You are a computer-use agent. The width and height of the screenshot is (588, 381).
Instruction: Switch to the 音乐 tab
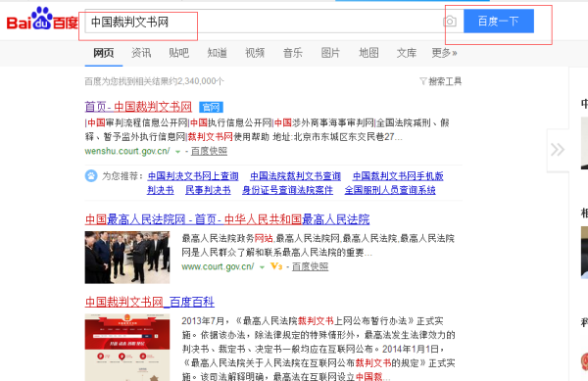(x=293, y=53)
